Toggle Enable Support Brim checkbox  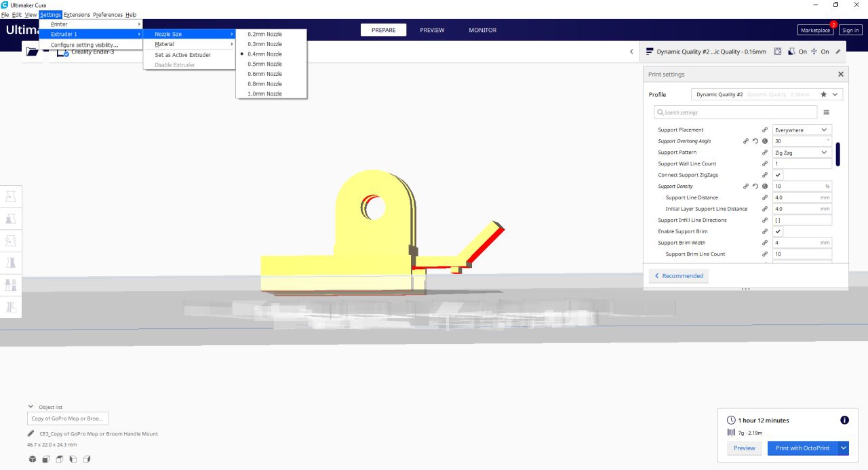[778, 231]
